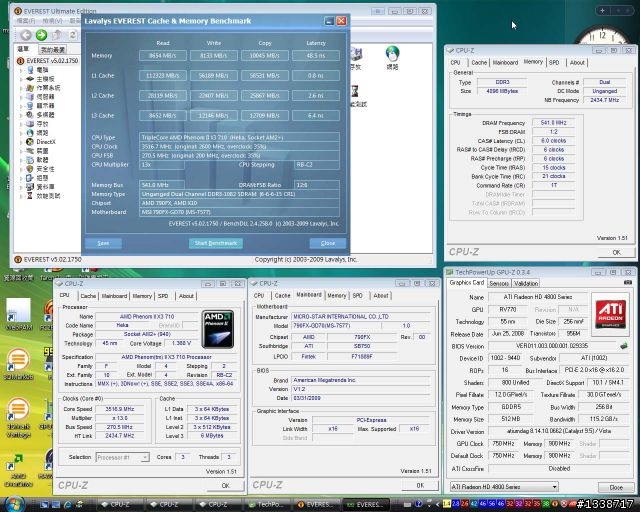Open the network globe icon in EVEREST right pane
640x512 pixels.
pyautogui.click(x=392, y=53)
